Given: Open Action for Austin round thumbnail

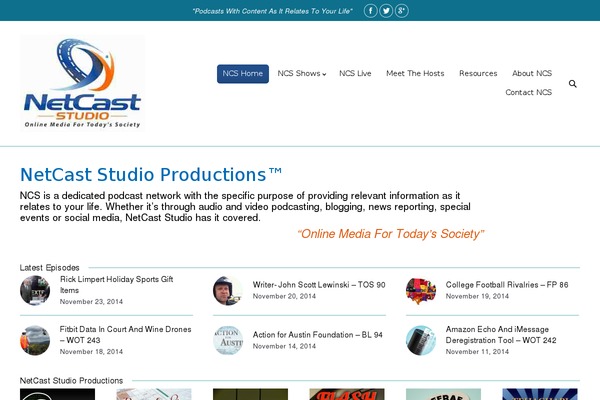Looking at the screenshot, I should coord(228,340).
